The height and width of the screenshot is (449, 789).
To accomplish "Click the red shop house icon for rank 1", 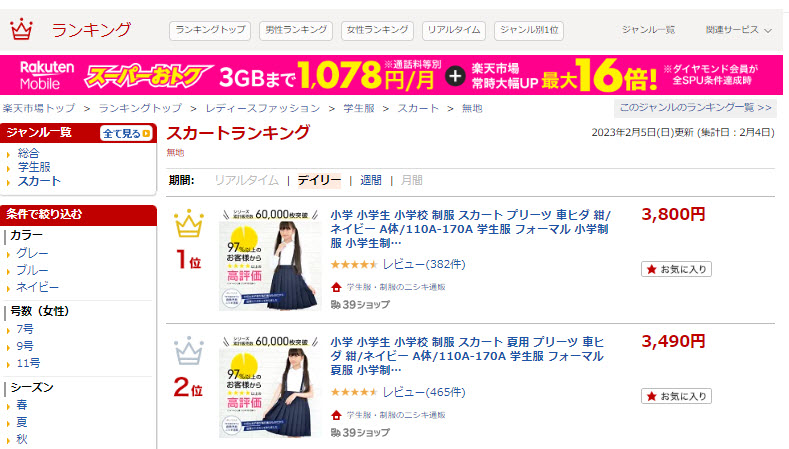I will point(336,287).
